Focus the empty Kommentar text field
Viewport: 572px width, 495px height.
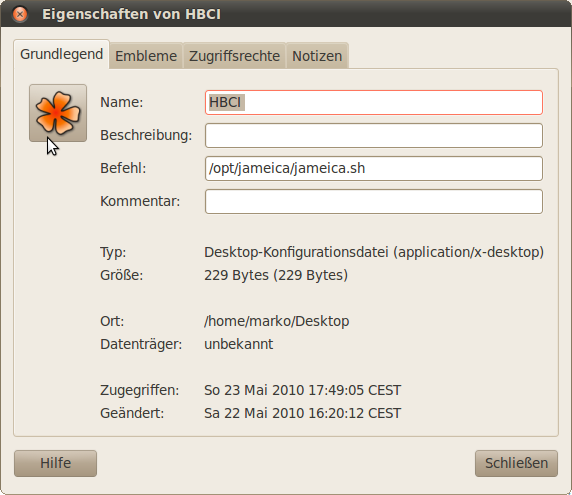click(x=374, y=201)
